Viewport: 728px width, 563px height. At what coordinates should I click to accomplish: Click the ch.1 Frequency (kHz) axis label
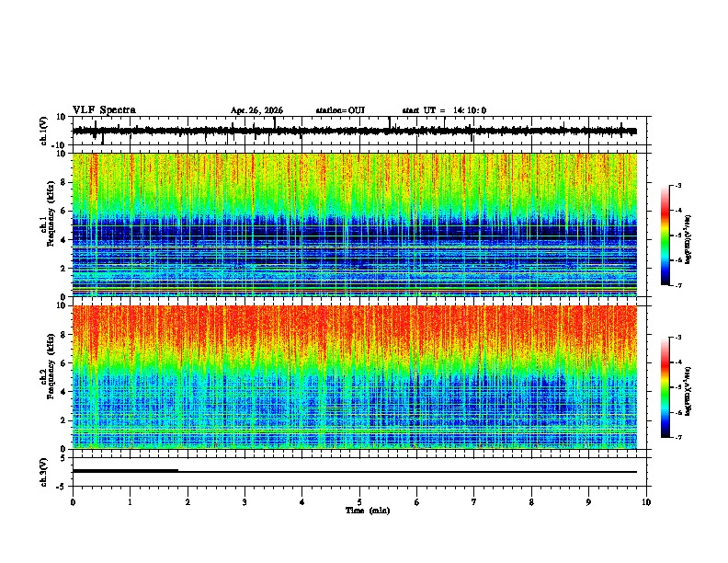pos(51,225)
